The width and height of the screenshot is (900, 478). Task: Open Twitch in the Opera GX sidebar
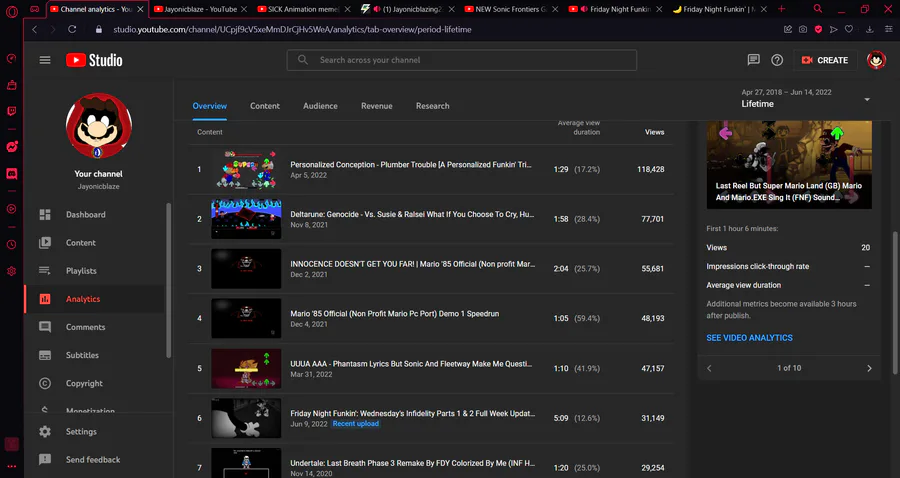pyautogui.click(x=11, y=111)
